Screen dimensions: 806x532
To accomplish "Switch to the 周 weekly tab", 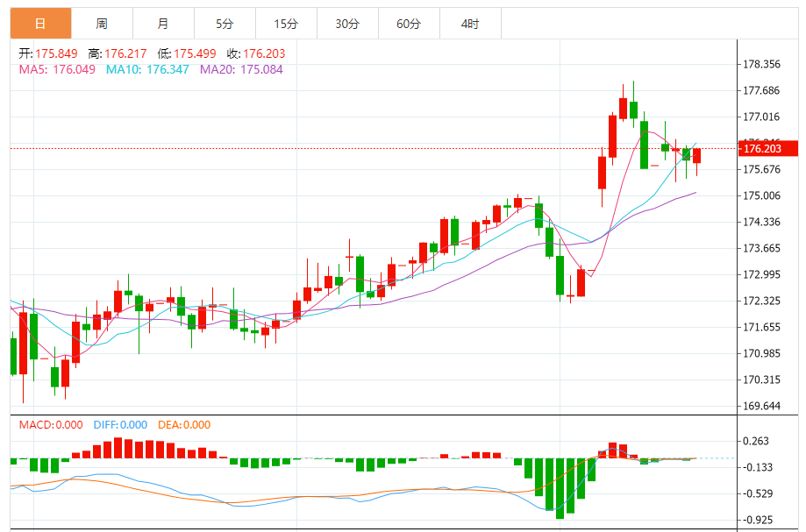I will tap(102, 24).
